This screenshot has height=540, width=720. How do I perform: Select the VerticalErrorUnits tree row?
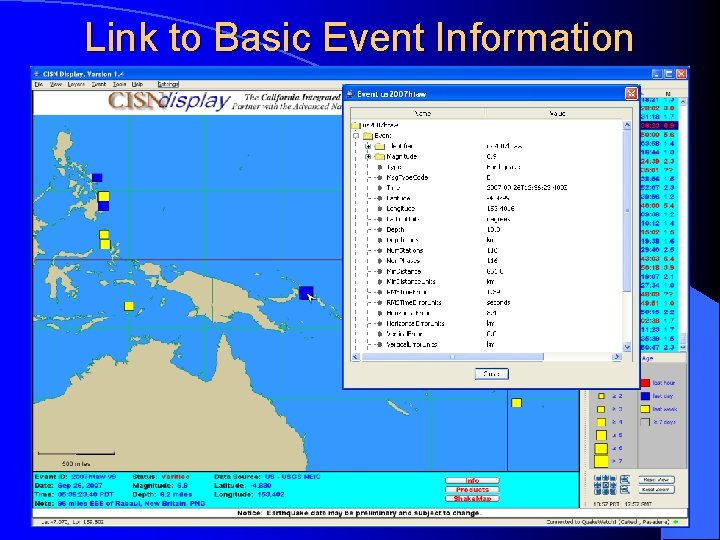tap(487, 344)
